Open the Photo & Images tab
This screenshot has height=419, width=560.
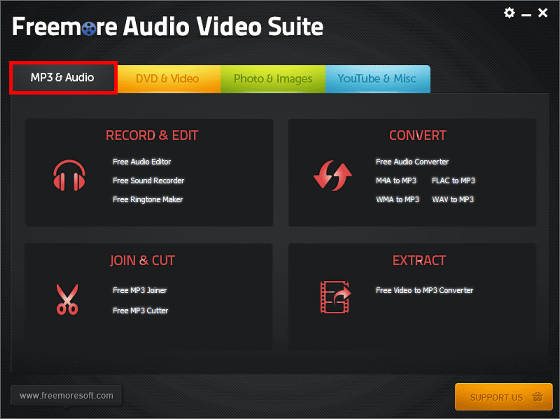point(273,79)
